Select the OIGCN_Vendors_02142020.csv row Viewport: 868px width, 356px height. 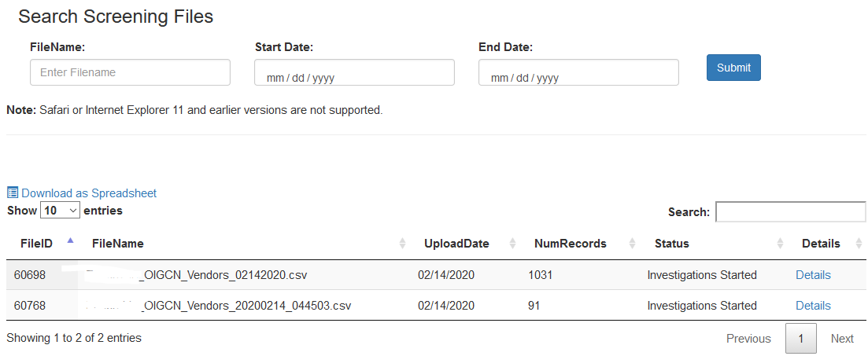click(x=236, y=275)
